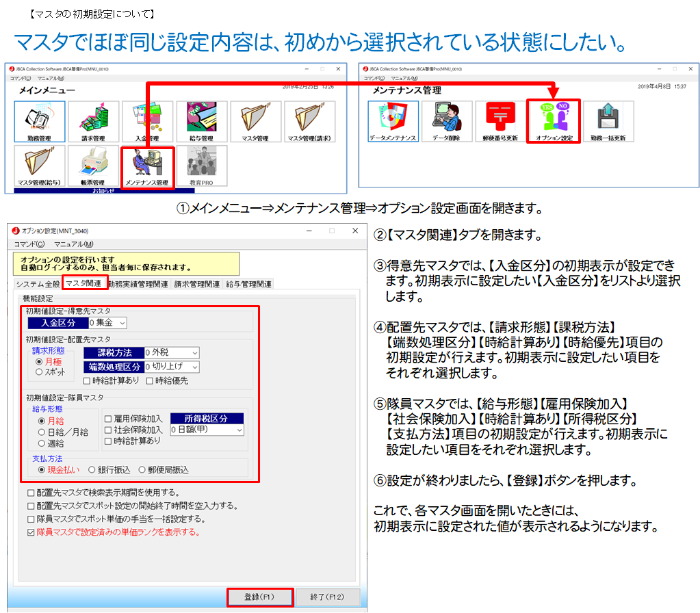This screenshot has width=700, height=613.
Task: Enable the 雇用保険加入 checkbox
Action: (x=108, y=419)
